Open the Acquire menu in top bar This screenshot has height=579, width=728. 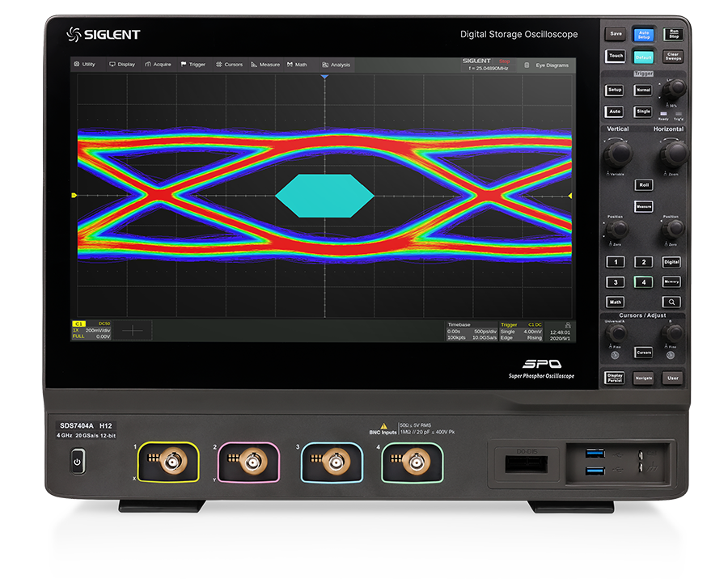(x=158, y=65)
